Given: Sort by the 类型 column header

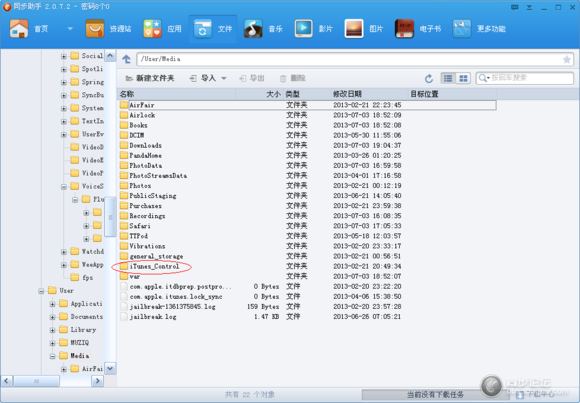Looking at the screenshot, I should click(307, 94).
